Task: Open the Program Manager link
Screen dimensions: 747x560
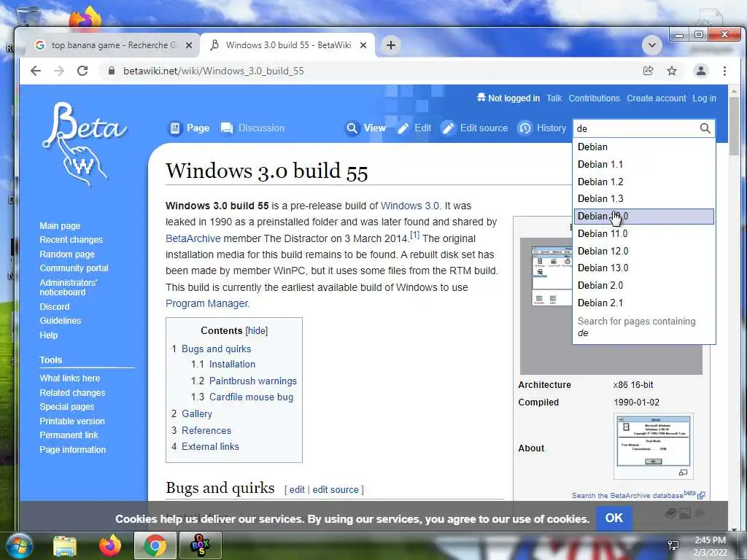Action: coord(206,303)
